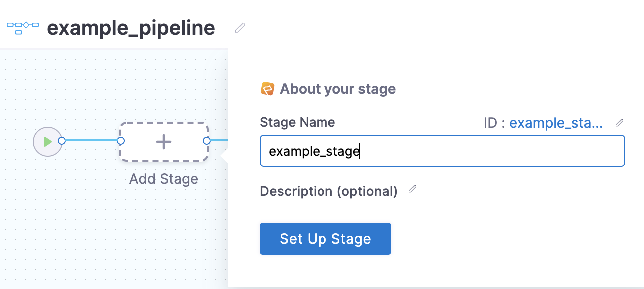Edit the stage ID using its pencil icon

coord(619,123)
